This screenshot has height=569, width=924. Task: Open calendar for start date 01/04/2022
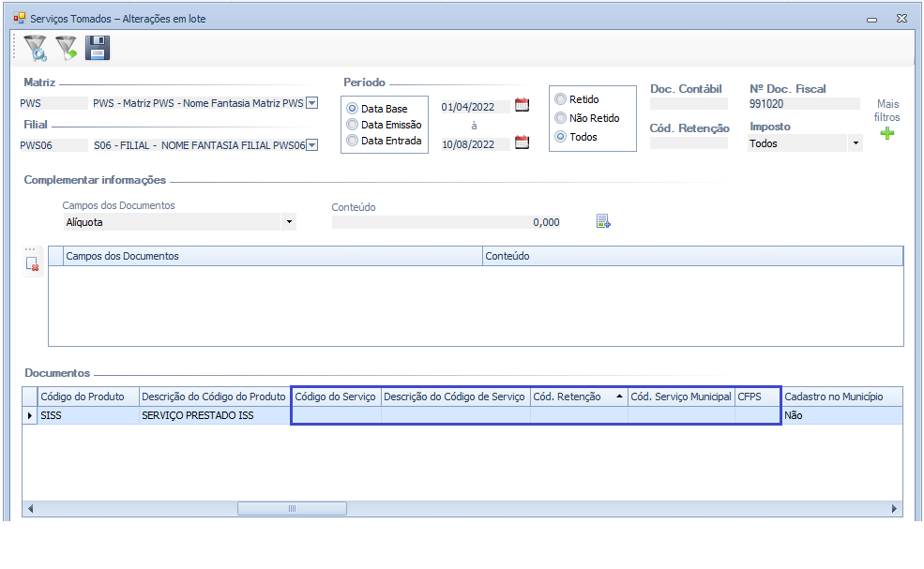tap(523, 105)
